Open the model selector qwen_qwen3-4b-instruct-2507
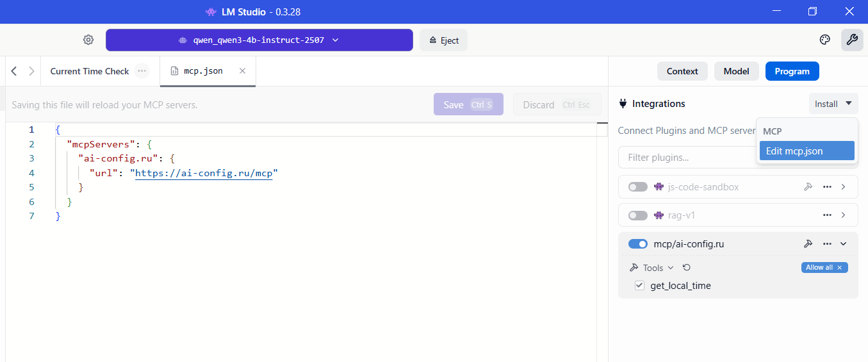Viewport: 868px width, 362px height. click(259, 40)
